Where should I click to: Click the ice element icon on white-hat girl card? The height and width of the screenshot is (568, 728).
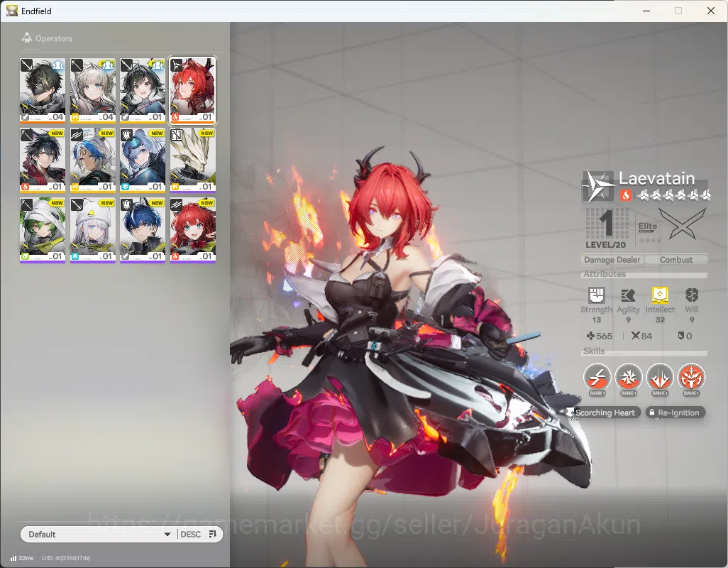pyautogui.click(x=75, y=256)
